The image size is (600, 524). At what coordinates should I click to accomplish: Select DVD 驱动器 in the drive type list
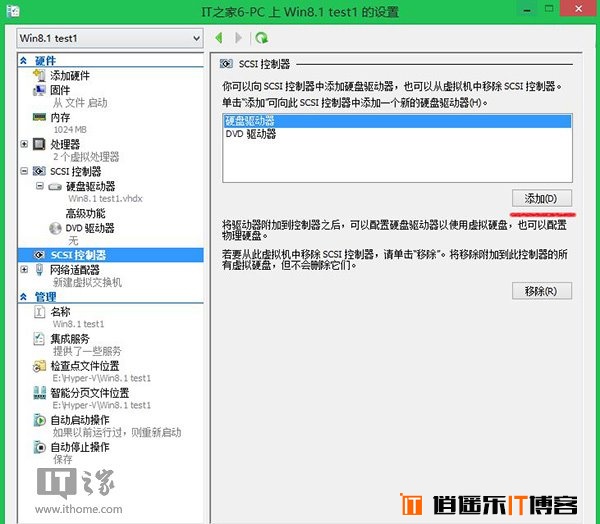[397, 134]
